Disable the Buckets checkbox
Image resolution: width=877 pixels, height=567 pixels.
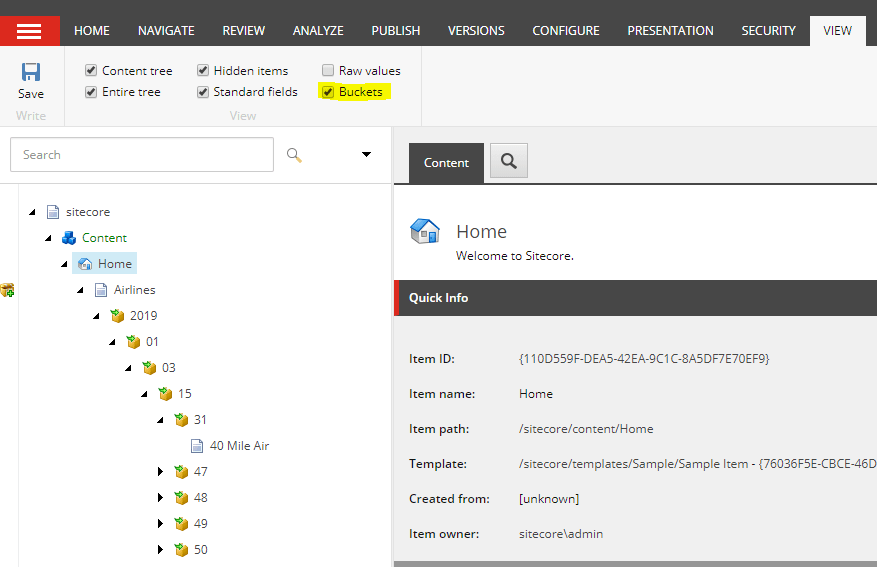point(328,92)
